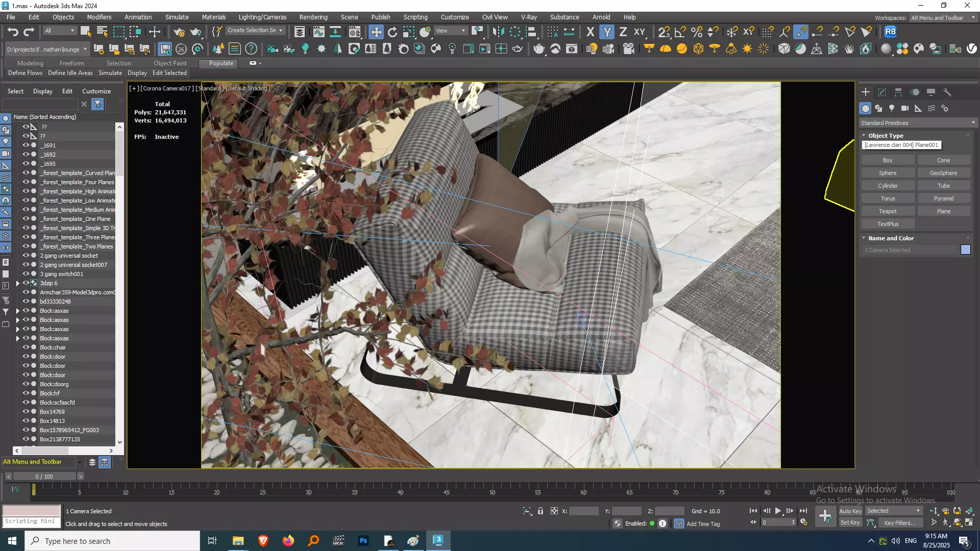The width and height of the screenshot is (980, 551).
Task: Click the Teapot primitive button
Action: click(x=888, y=211)
